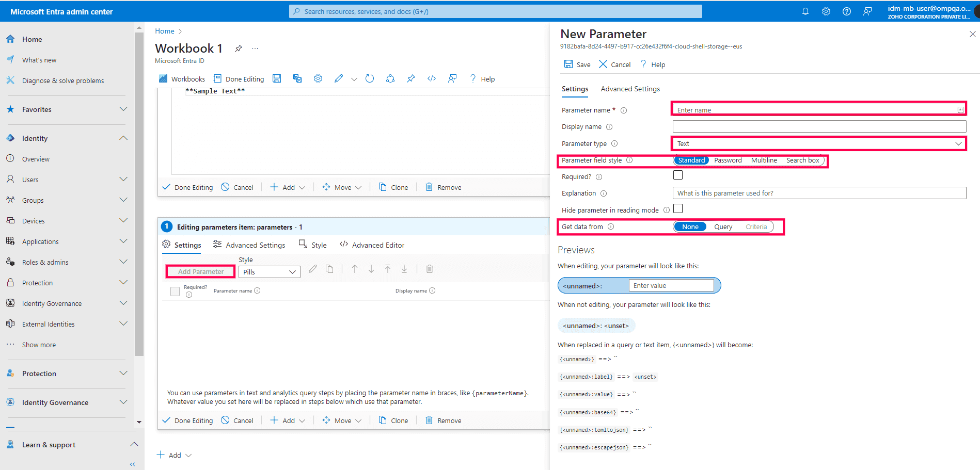This screenshot has height=470, width=980.
Task: Open the notifications bell in top bar
Action: [x=805, y=11]
